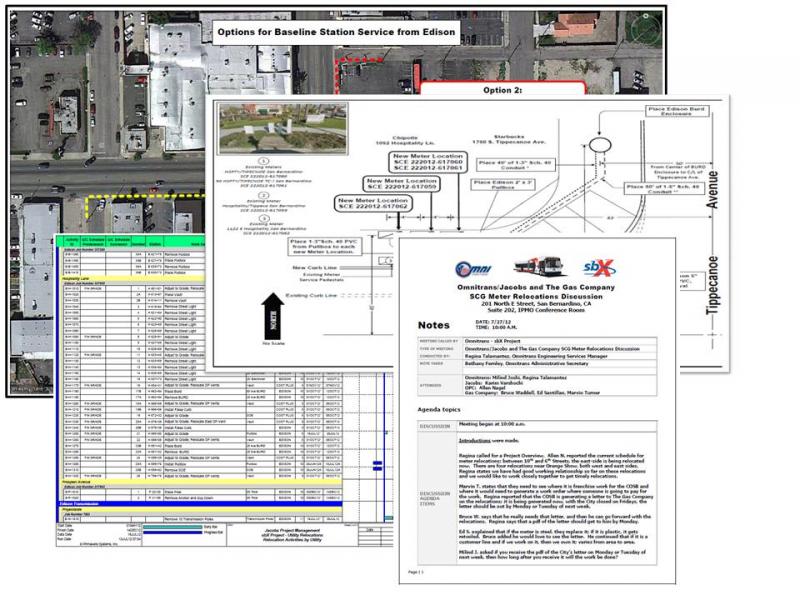Click the 'Existing Curb Line' legend label
This screenshot has width=800, height=600.
(311, 295)
